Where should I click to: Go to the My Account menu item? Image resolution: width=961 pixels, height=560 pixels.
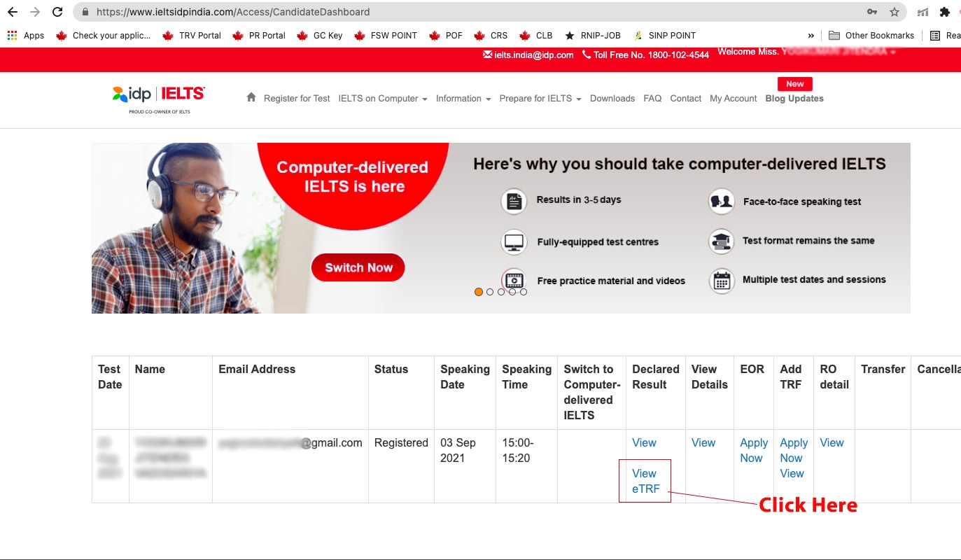(x=733, y=98)
